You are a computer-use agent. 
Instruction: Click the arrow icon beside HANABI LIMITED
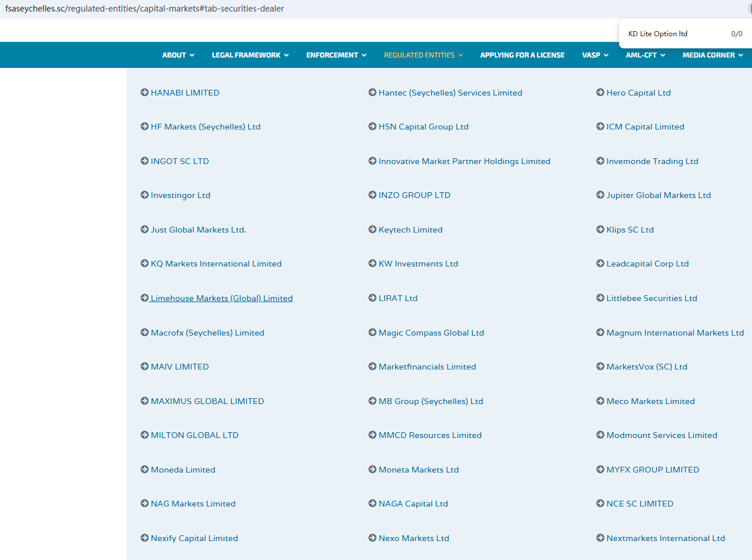point(144,92)
